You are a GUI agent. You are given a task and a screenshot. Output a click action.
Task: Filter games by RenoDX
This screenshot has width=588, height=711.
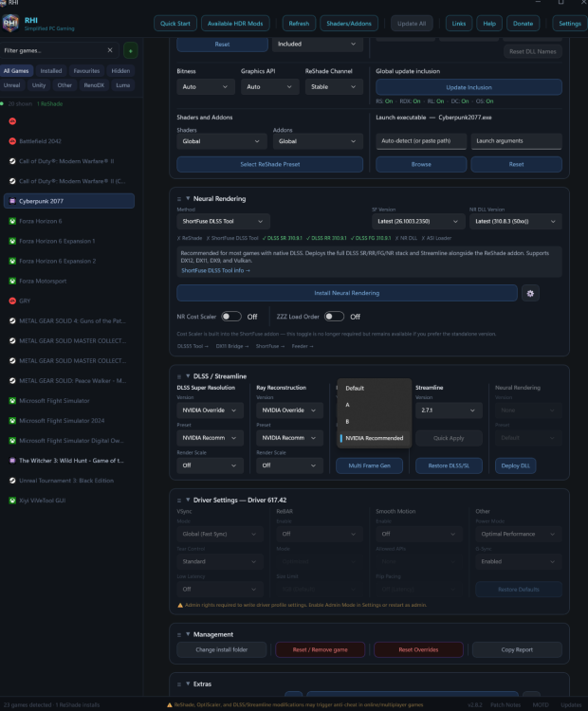pyautogui.click(x=94, y=85)
